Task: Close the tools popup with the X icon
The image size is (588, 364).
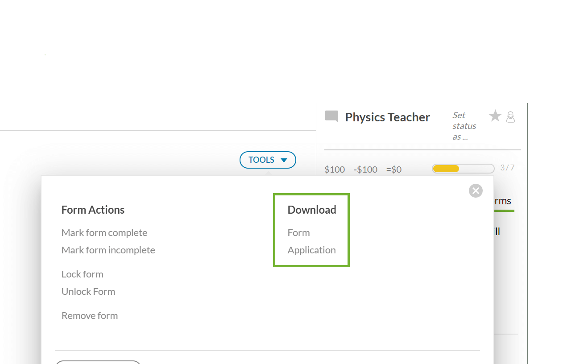Action: pos(476,191)
